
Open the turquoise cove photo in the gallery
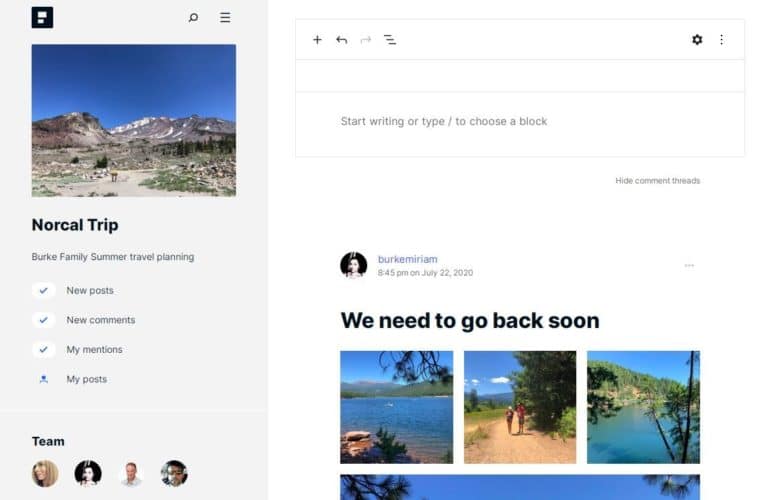point(643,407)
